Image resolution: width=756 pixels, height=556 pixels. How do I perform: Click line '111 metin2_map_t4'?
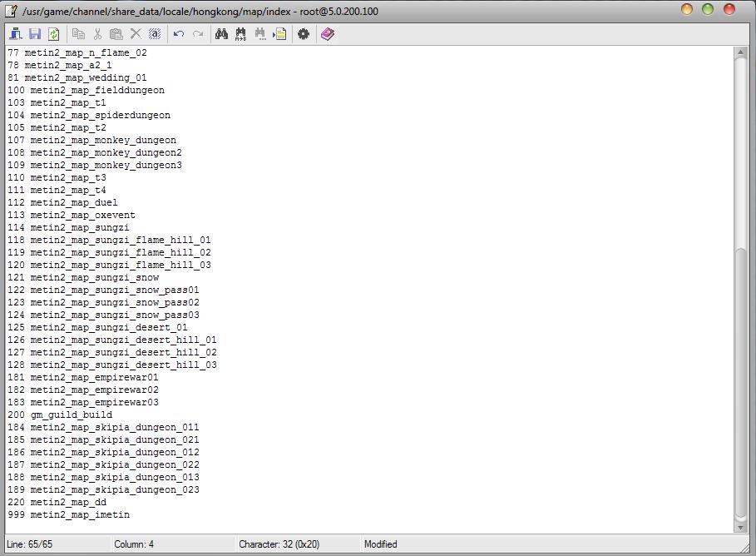pos(57,190)
